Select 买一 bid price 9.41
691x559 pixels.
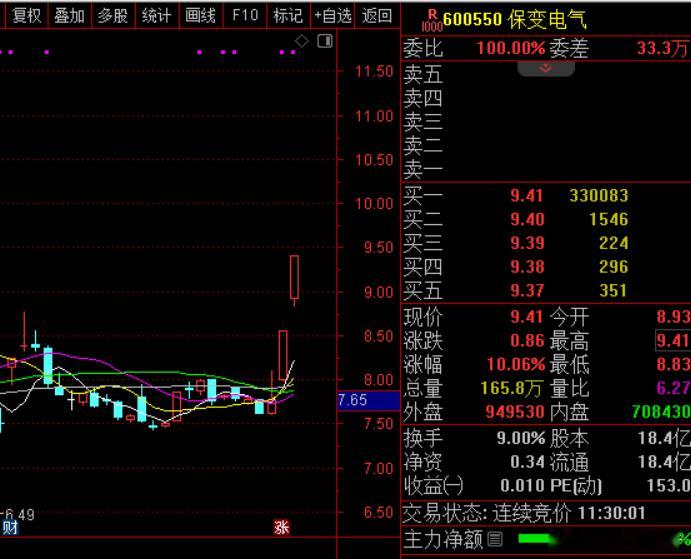click(x=527, y=196)
